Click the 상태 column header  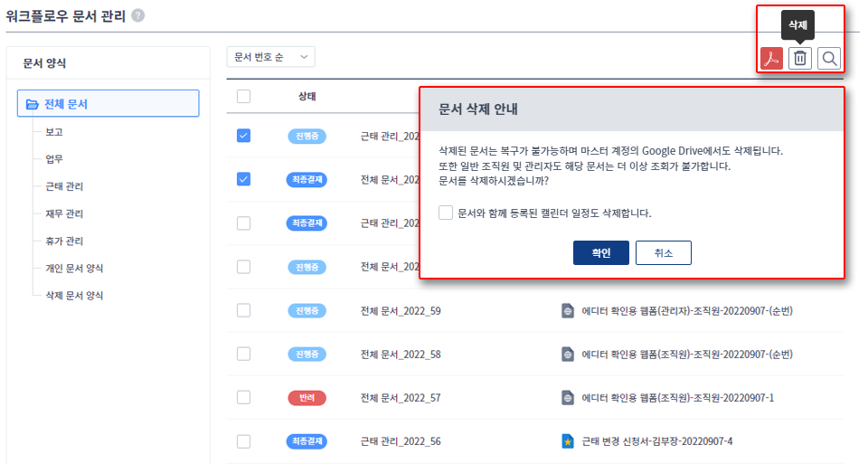coord(307,97)
